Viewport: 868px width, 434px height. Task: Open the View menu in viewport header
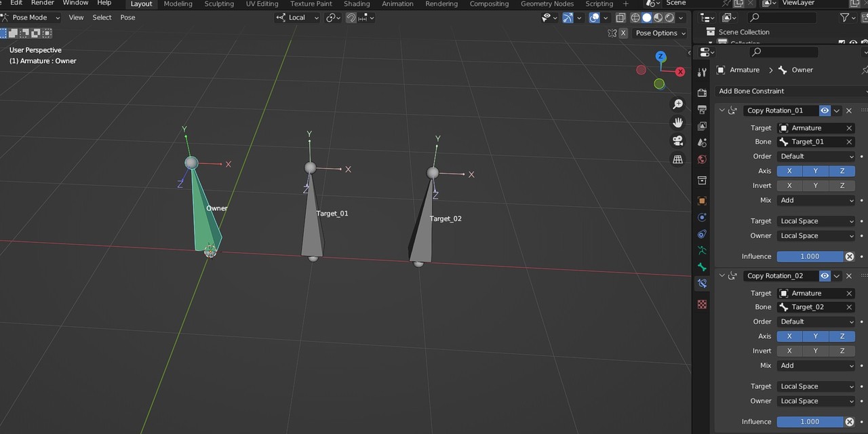(76, 18)
